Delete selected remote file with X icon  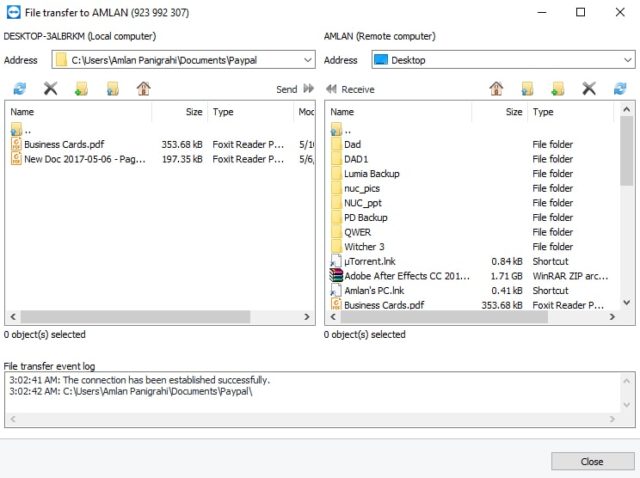589,89
